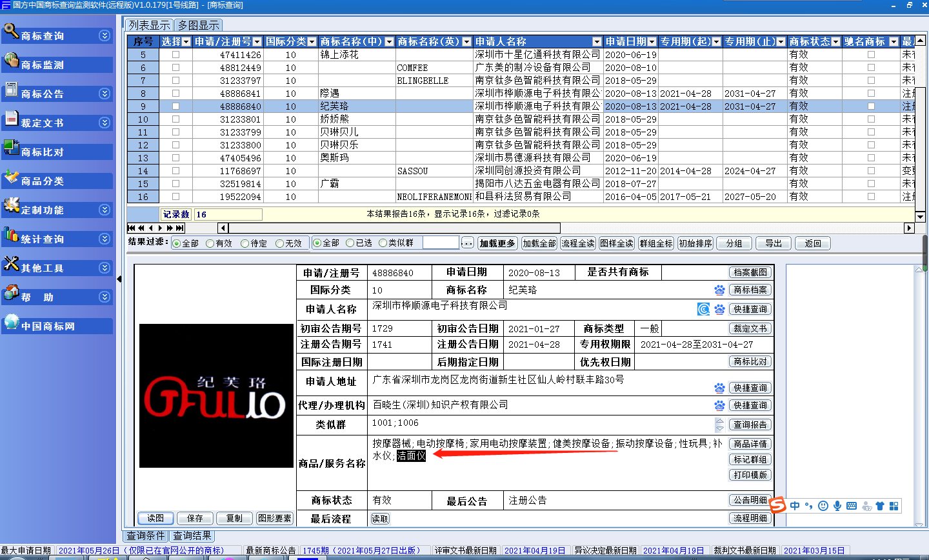Viewport: 929px width, 560px height.
Task: Open 国际分类 column filter dropdown
Action: tap(312, 42)
